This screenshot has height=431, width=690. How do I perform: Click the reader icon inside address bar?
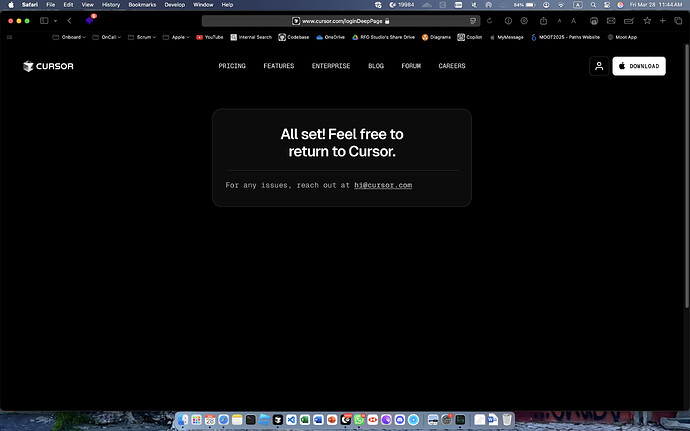click(473, 21)
